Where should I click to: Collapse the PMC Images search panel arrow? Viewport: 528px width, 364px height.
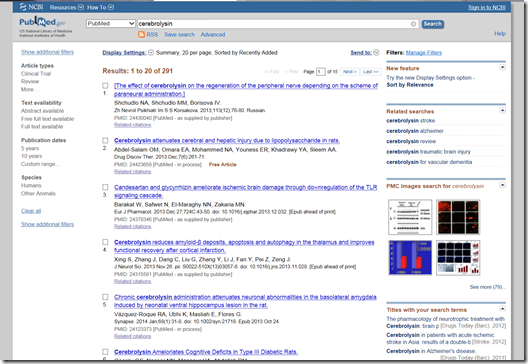tap(502, 185)
